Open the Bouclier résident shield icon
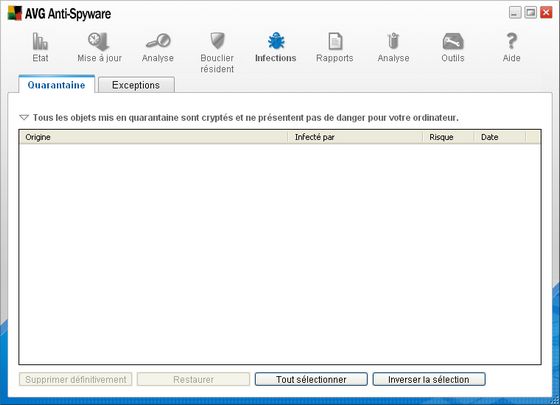This screenshot has height=405, width=560. (x=217, y=41)
